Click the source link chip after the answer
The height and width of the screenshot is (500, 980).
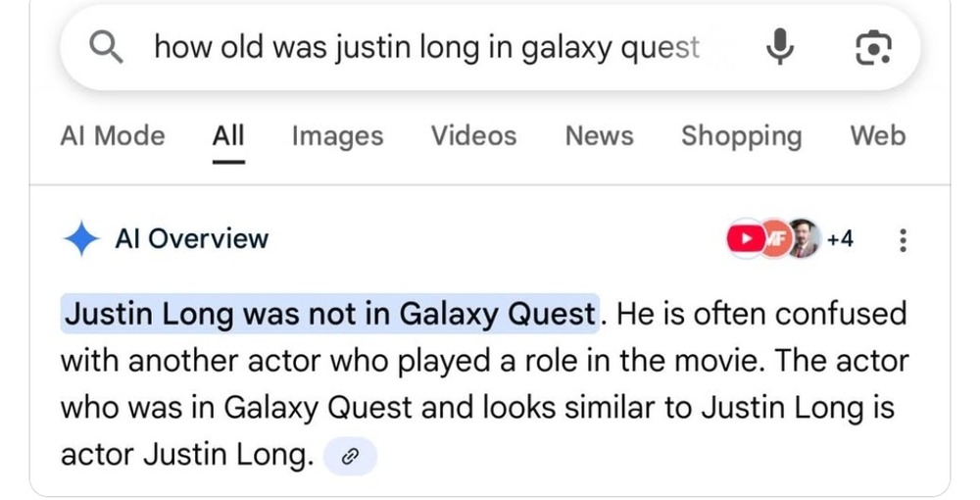tap(350, 455)
